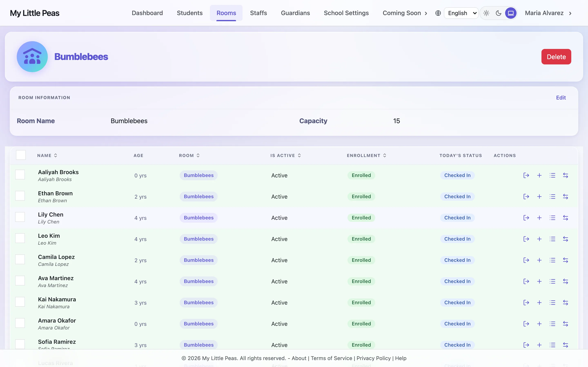Select system theme monitor icon

(511, 13)
